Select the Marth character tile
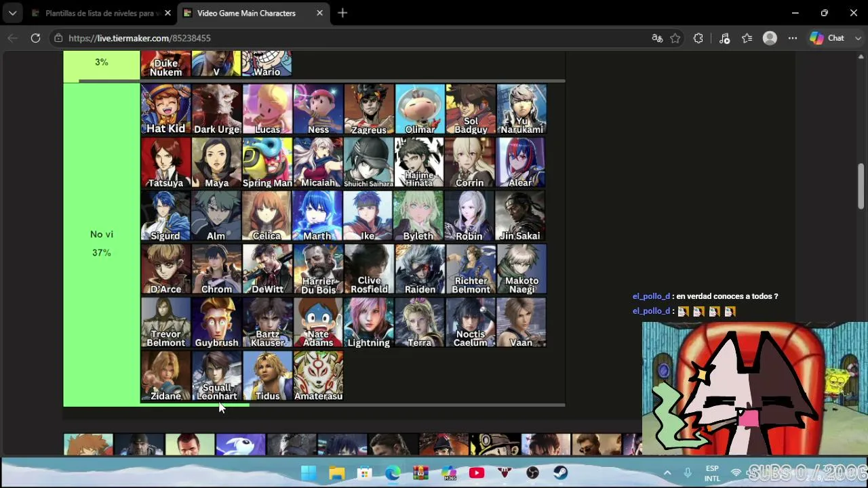Screen dimensions: 868x488 [318, 216]
